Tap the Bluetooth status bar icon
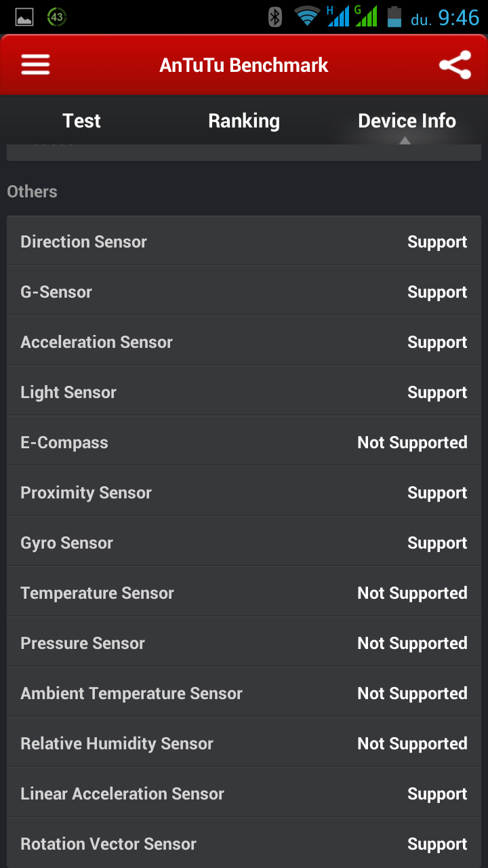 [274, 17]
